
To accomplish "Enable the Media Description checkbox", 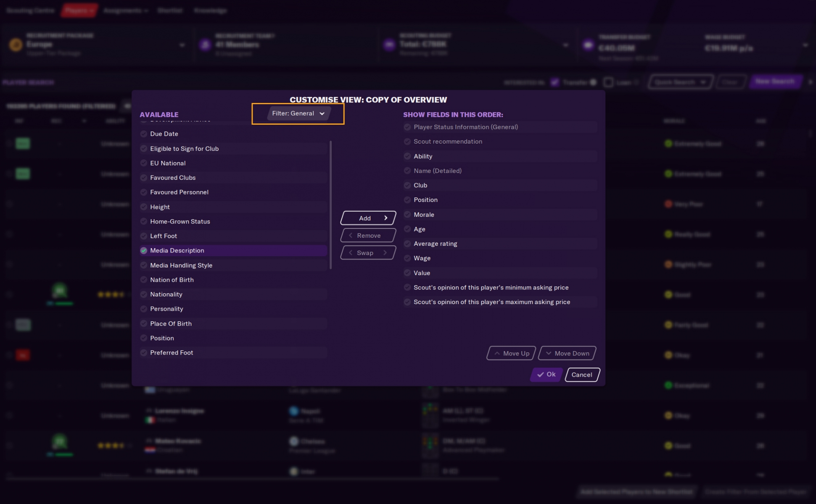I will [x=145, y=250].
